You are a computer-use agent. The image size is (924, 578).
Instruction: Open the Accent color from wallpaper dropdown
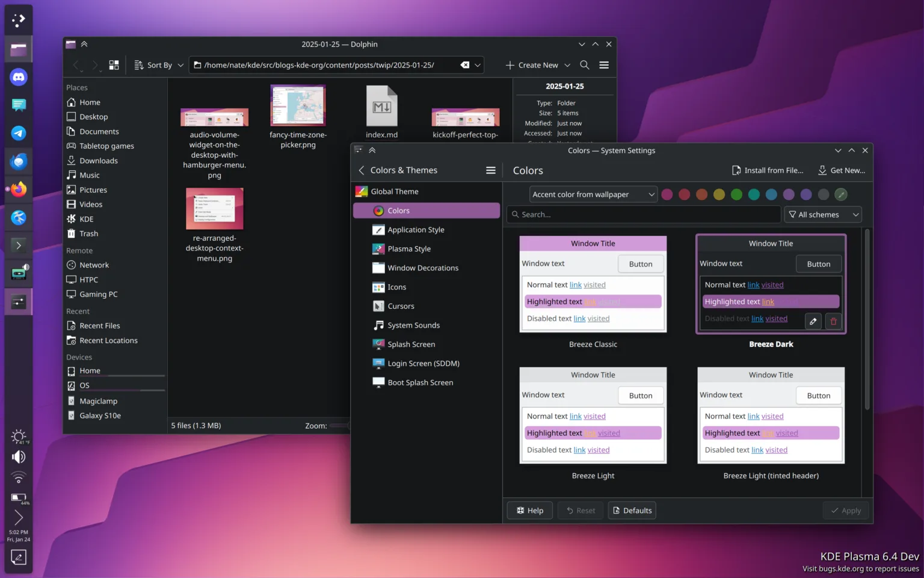593,194
